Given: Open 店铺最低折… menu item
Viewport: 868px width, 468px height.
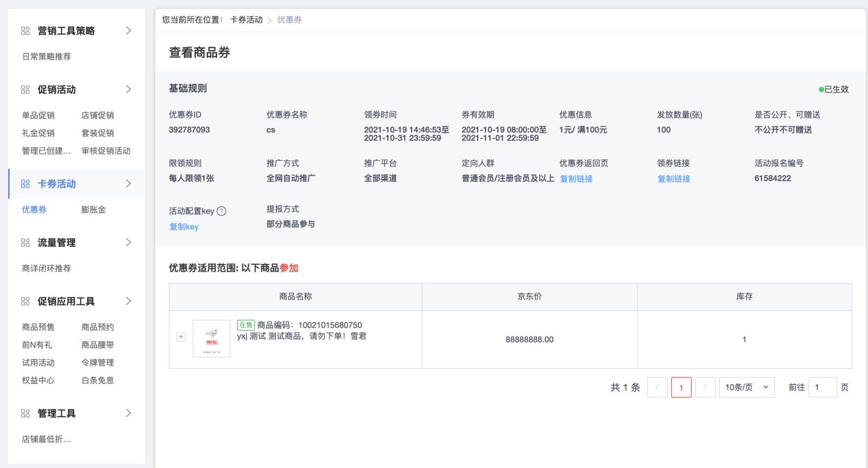Looking at the screenshot, I should tap(46, 439).
